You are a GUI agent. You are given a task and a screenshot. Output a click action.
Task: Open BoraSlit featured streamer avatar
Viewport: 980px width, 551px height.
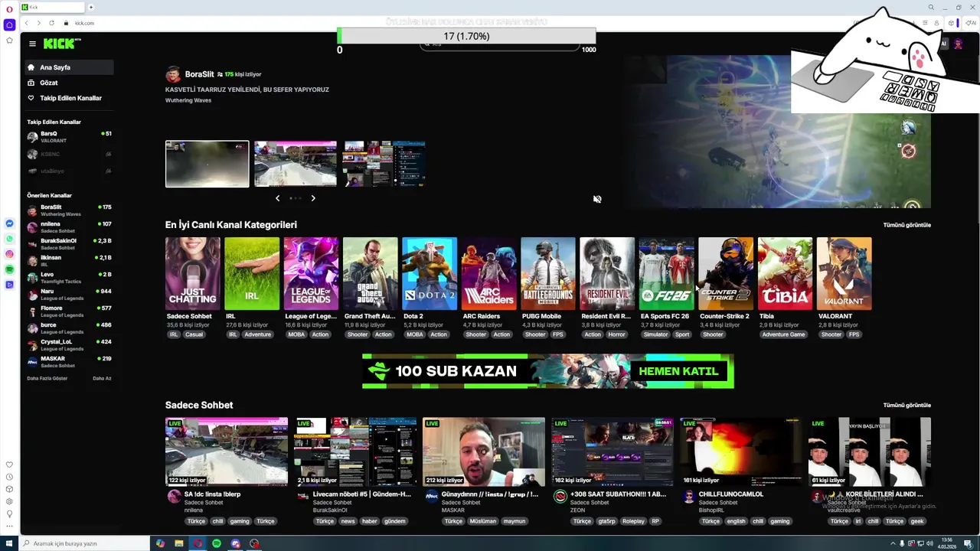tap(173, 74)
